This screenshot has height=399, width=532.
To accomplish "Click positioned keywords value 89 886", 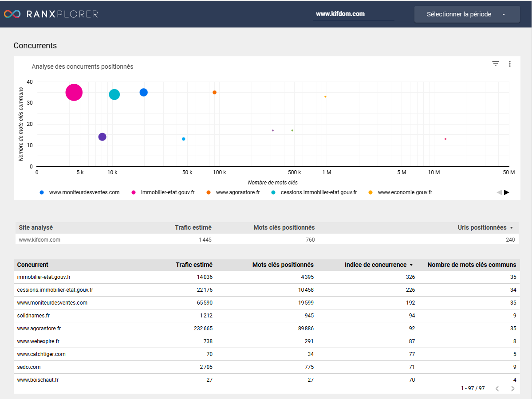I will [x=306, y=329].
